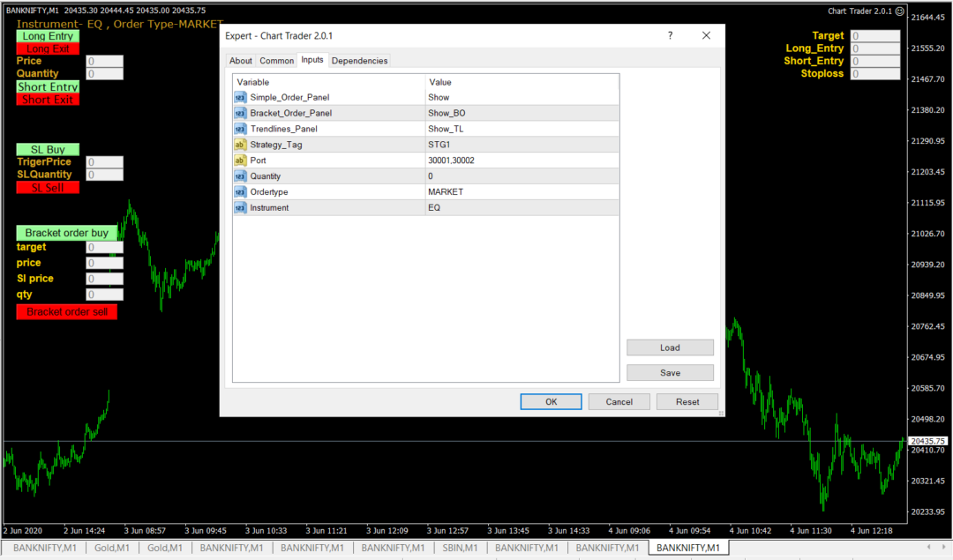The width and height of the screenshot is (953, 560).
Task: Switch to the SBIN,M1 chart tab
Action: click(x=460, y=547)
